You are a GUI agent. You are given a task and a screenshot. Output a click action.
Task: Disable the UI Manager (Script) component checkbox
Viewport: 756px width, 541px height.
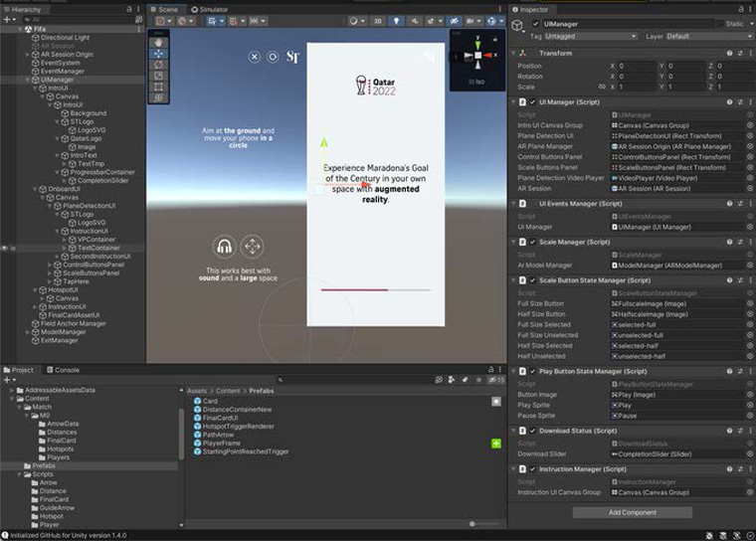533,102
